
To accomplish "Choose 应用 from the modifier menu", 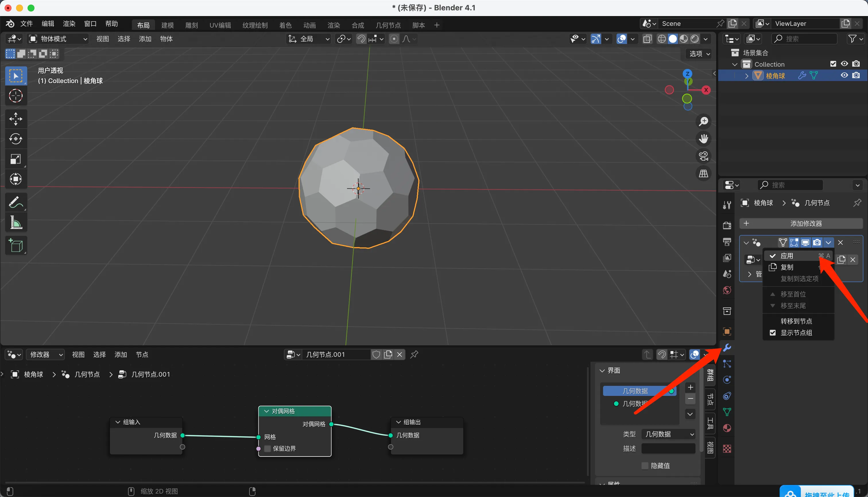I will (x=787, y=256).
